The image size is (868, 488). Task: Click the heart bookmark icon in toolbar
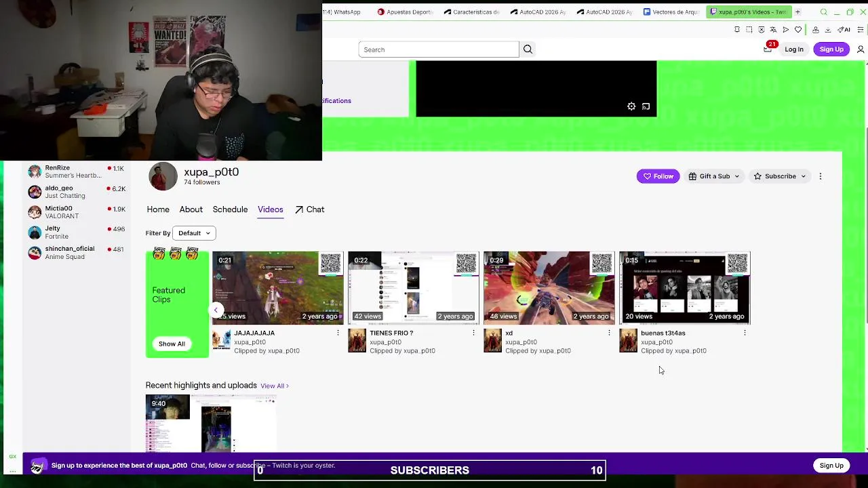[798, 30]
